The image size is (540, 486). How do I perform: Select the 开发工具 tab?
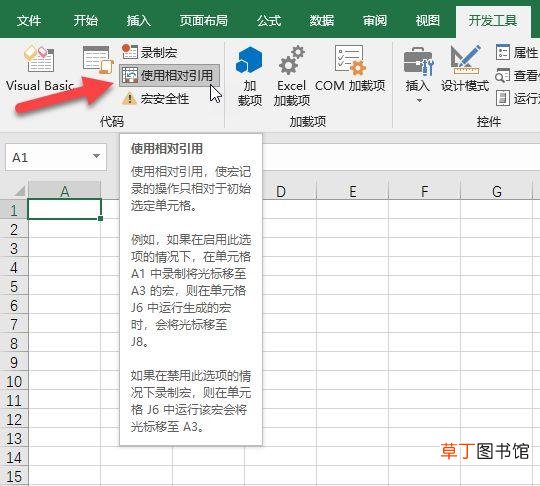click(x=492, y=20)
